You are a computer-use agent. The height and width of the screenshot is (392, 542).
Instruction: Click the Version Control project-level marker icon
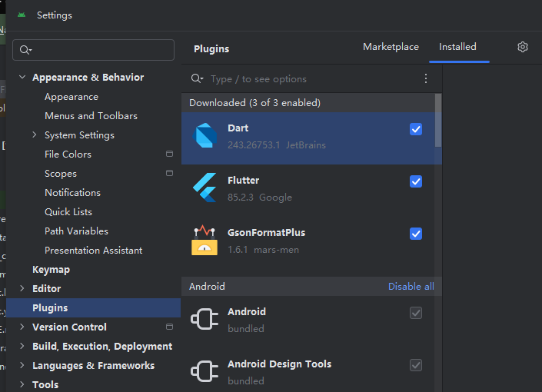click(x=169, y=327)
